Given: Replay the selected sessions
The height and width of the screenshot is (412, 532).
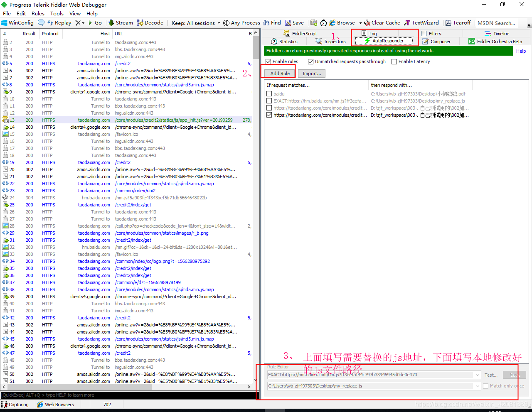Looking at the screenshot, I should (x=59, y=23).
